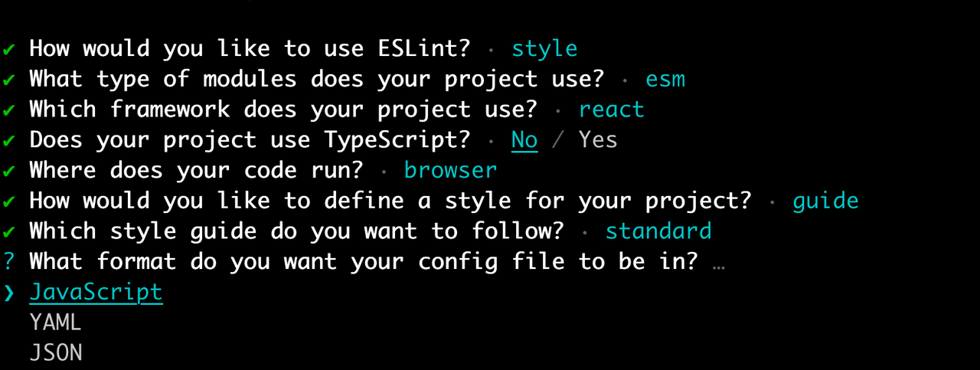Image resolution: width=980 pixels, height=370 pixels.
Task: Click the 'style' answer text
Action: (544, 49)
